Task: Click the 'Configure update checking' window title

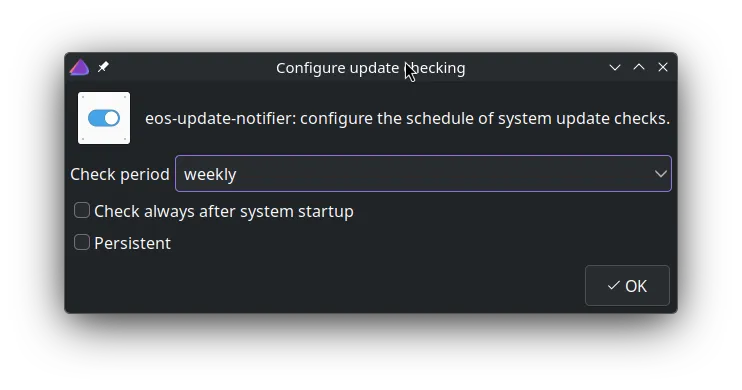Action: click(371, 68)
